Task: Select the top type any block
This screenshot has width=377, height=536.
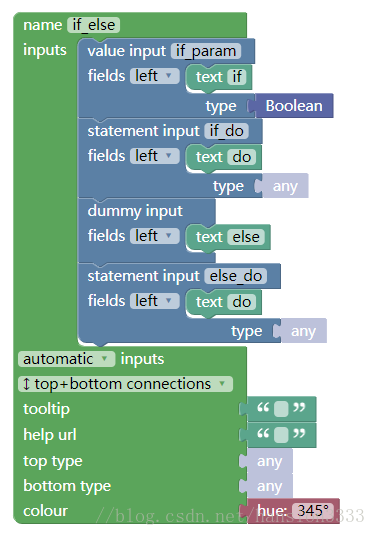Action: click(269, 461)
